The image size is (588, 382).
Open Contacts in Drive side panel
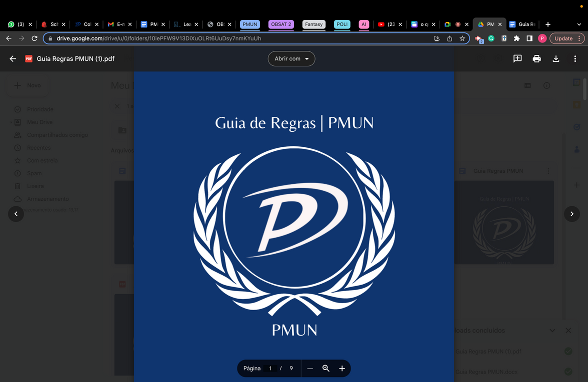[x=577, y=150]
